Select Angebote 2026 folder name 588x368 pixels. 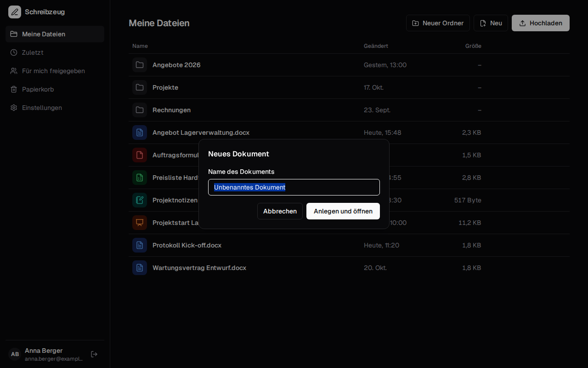tap(176, 65)
